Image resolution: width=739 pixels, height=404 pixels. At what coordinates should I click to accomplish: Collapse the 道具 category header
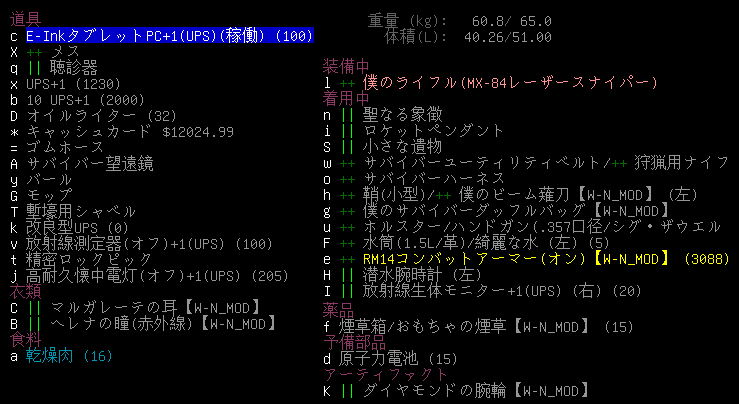point(26,19)
